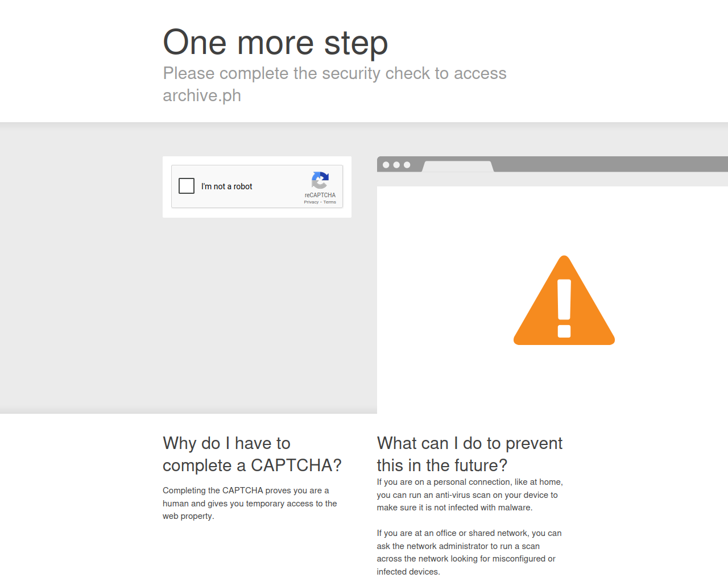Click the office or shared network paragraph

click(469, 552)
